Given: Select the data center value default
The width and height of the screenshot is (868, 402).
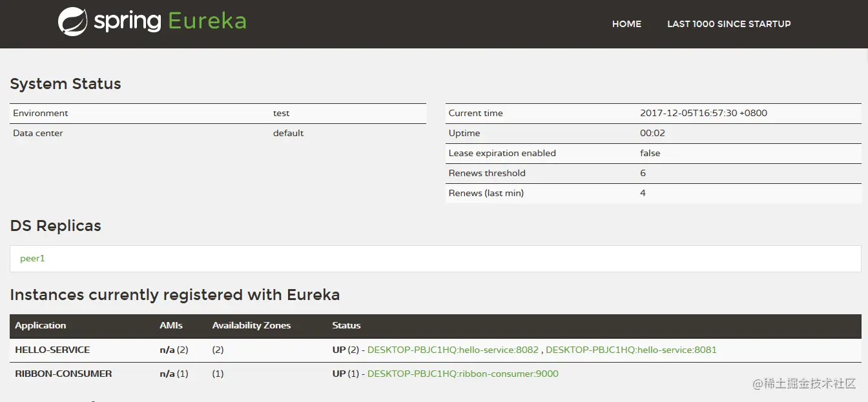Looking at the screenshot, I should [x=288, y=133].
